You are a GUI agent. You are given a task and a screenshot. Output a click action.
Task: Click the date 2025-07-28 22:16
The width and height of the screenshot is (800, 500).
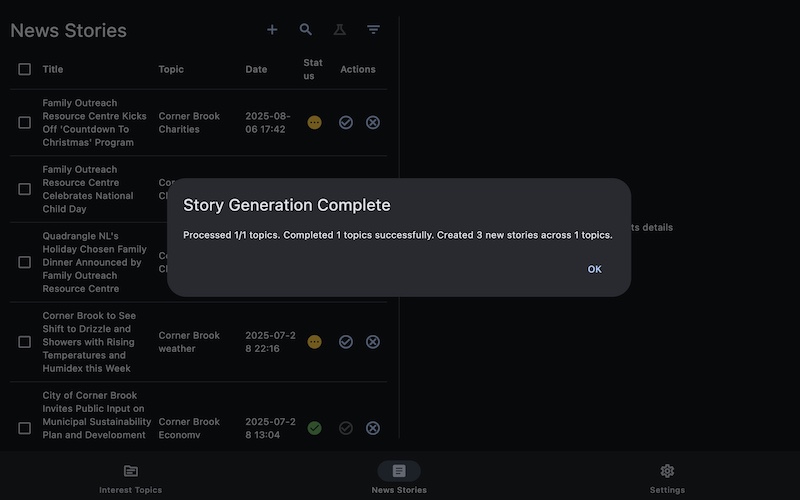[270, 342]
